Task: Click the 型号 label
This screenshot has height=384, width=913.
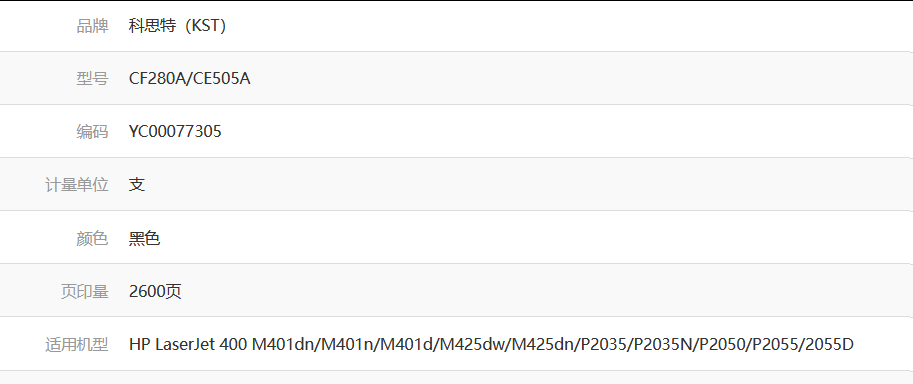Action: (x=92, y=79)
